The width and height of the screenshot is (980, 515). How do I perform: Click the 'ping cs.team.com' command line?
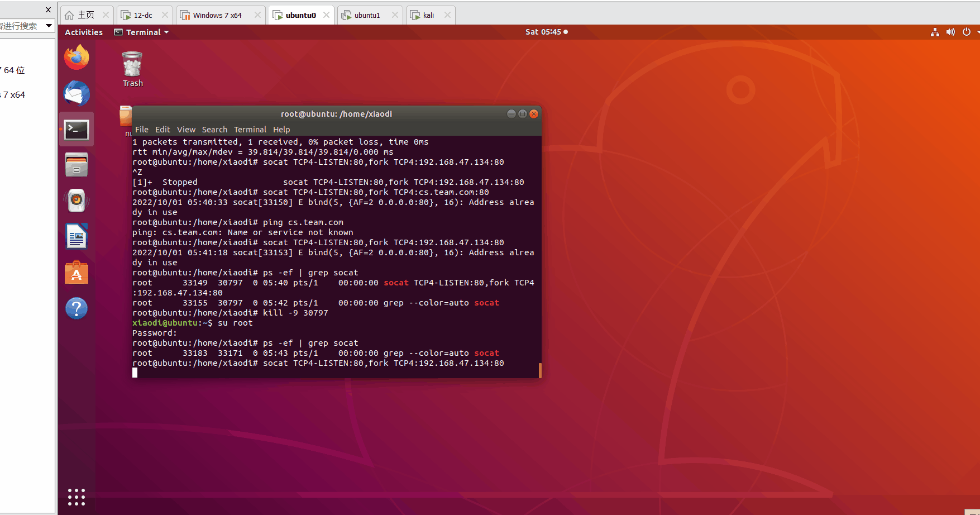coord(238,222)
